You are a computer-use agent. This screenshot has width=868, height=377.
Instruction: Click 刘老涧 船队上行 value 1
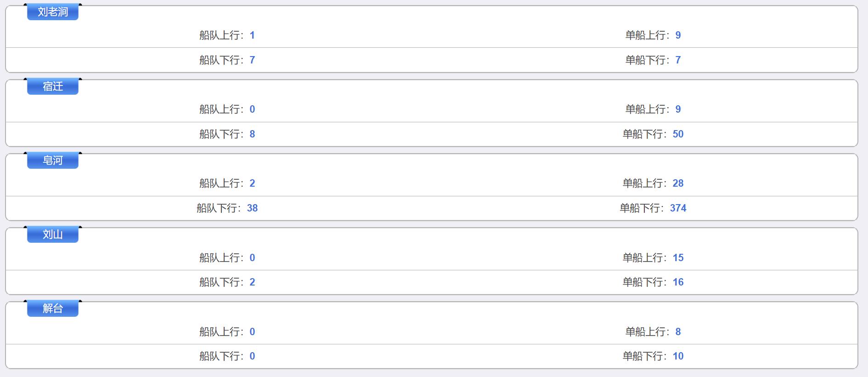(x=252, y=35)
